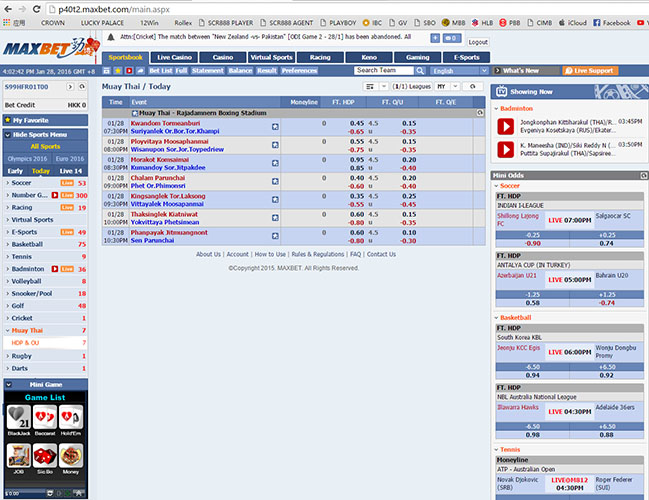This screenshot has width=649, height=500.
Task: Click into the Search Team field
Action: pyautogui.click(x=384, y=71)
